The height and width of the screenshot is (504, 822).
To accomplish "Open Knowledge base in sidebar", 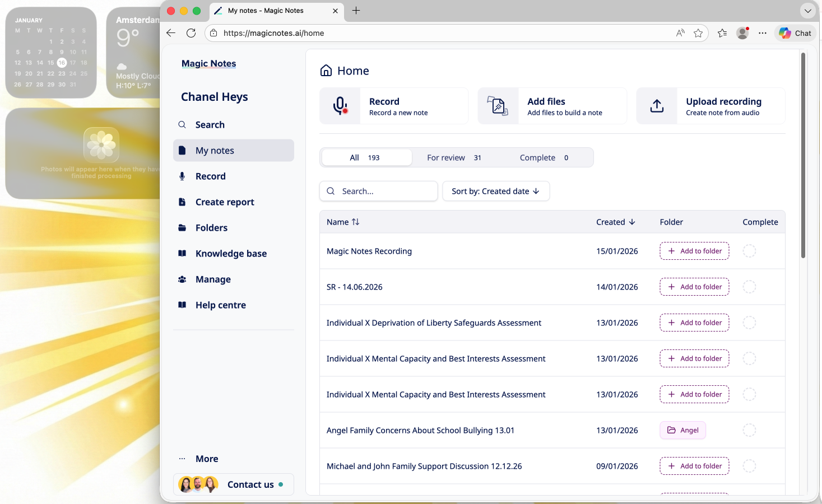I will [231, 254].
